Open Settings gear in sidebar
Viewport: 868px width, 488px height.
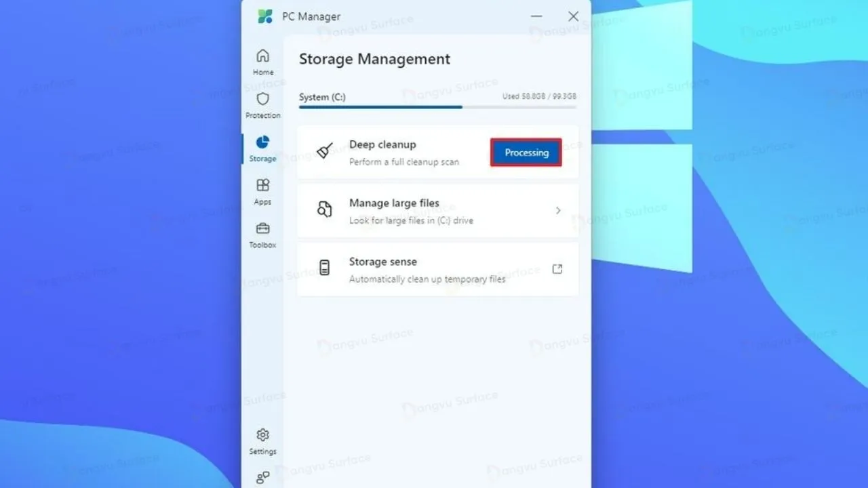[262, 441]
